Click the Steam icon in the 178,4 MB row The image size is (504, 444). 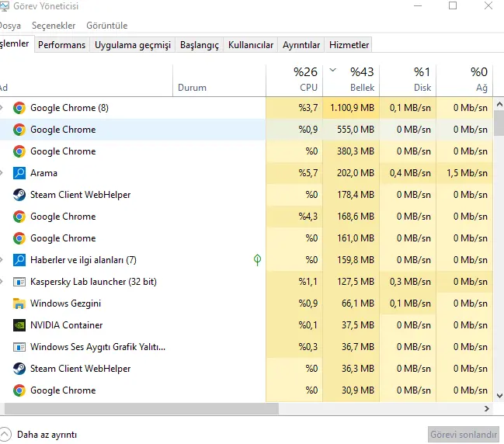(19, 195)
